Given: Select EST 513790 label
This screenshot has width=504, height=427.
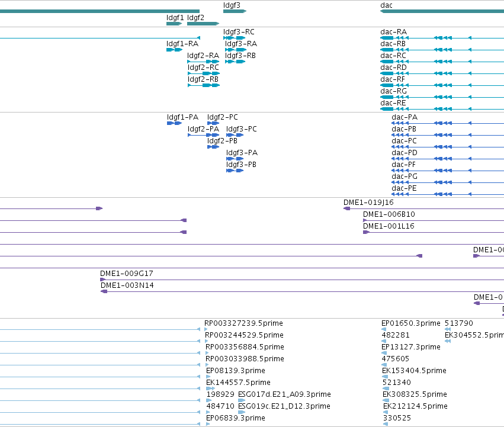Looking at the screenshot, I should pyautogui.click(x=458, y=323).
